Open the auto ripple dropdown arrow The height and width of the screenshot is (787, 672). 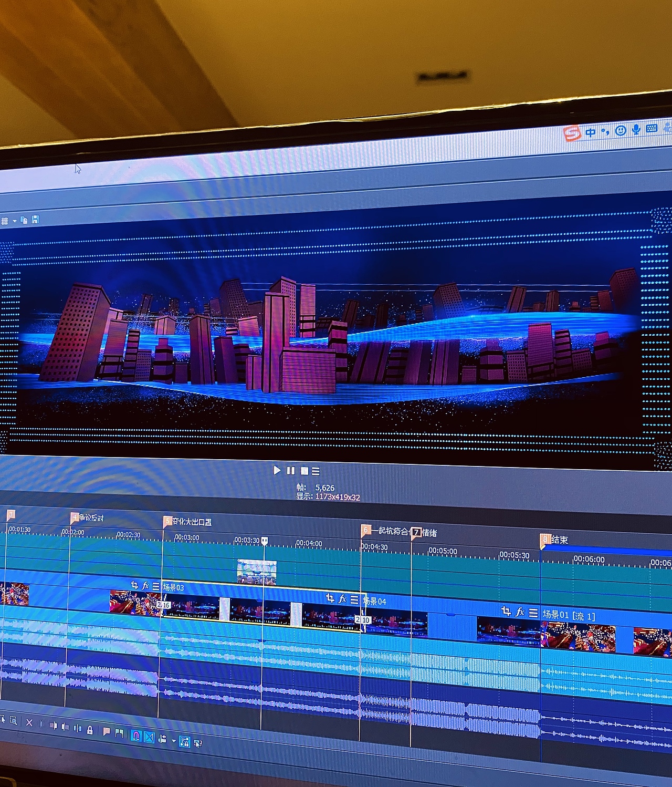[x=174, y=741]
